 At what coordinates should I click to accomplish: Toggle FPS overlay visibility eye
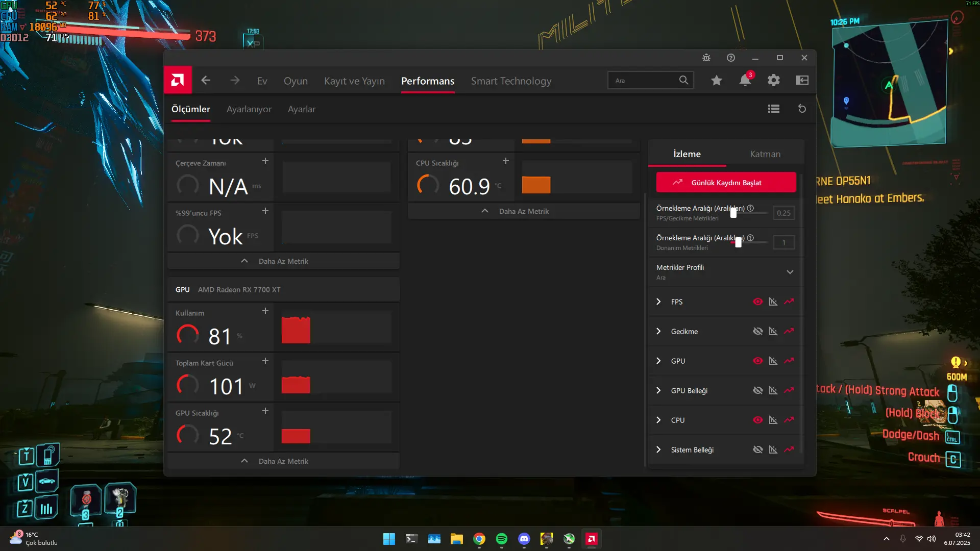click(x=758, y=302)
